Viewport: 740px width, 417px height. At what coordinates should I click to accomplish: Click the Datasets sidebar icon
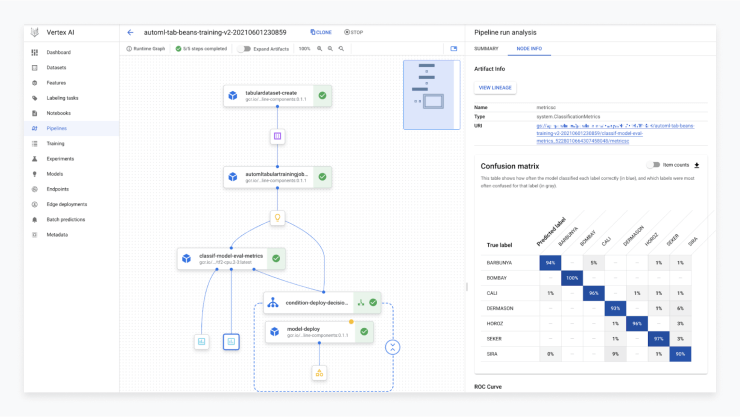(x=34, y=67)
